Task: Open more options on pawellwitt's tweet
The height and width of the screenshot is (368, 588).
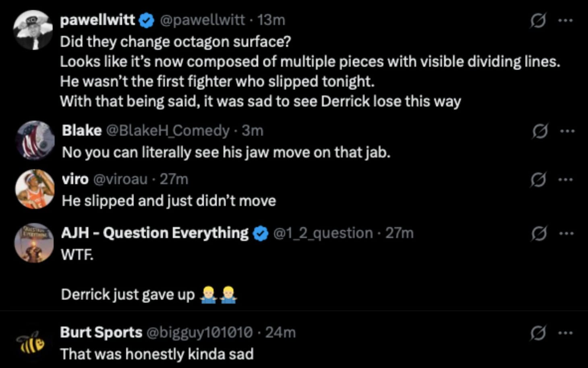Action: pos(565,20)
